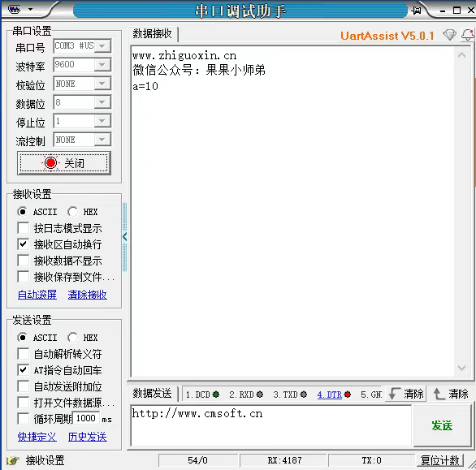The width and height of the screenshot is (476, 470).
Task: Open the 历史发送 link
Action: pos(88,437)
